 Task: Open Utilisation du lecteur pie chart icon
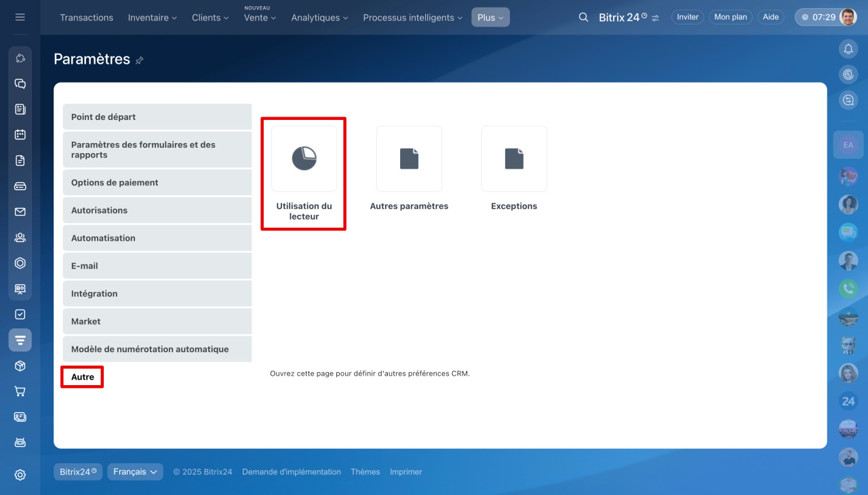(x=304, y=159)
